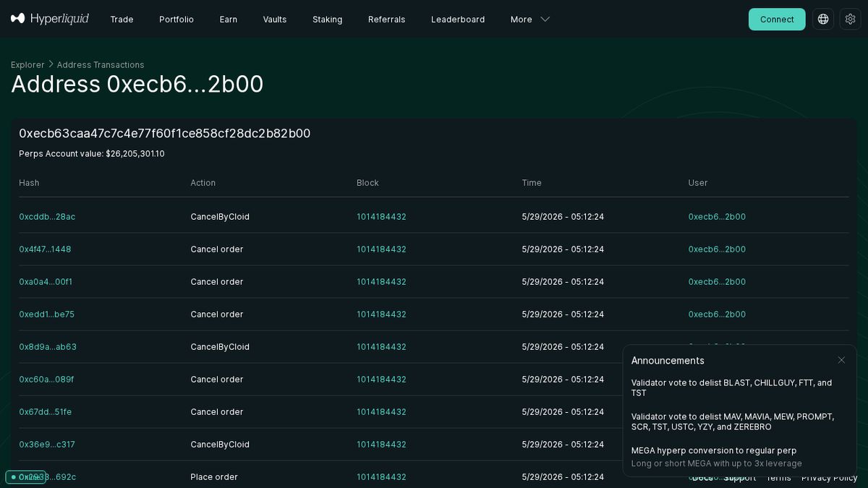Select the full address 0xecb63caa...2b82b00 text

point(165,134)
